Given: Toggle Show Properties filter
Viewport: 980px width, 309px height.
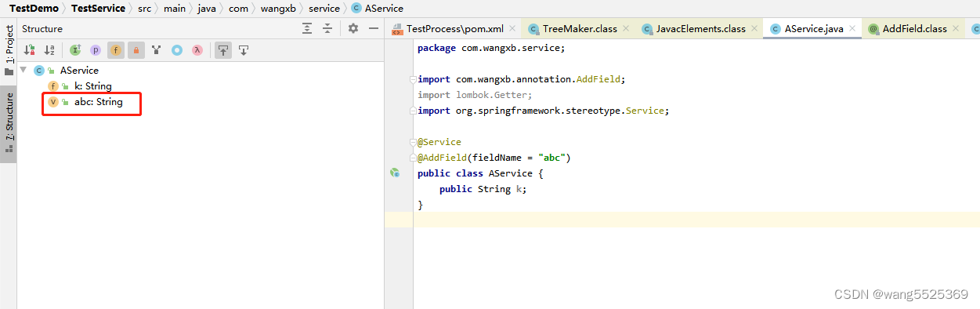Looking at the screenshot, I should (x=96, y=50).
